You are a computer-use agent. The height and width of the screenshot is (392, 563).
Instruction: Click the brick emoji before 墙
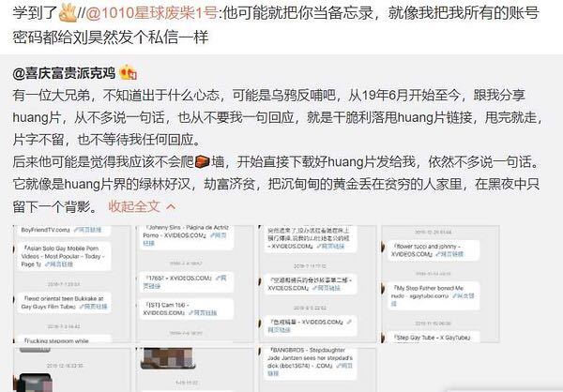click(202, 162)
